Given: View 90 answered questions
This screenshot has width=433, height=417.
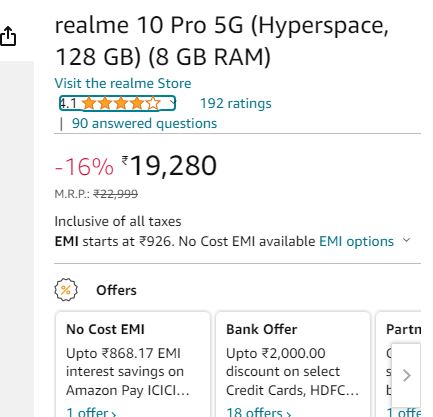Looking at the screenshot, I should [144, 123].
